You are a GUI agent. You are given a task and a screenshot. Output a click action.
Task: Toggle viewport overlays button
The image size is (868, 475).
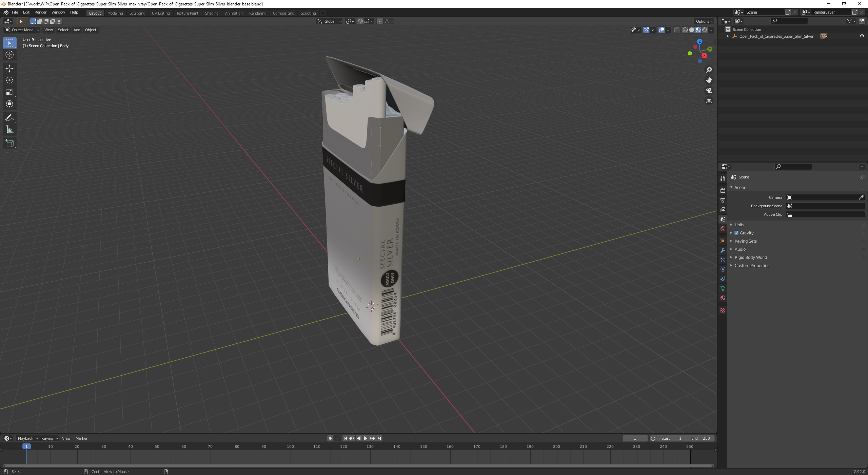point(662,30)
